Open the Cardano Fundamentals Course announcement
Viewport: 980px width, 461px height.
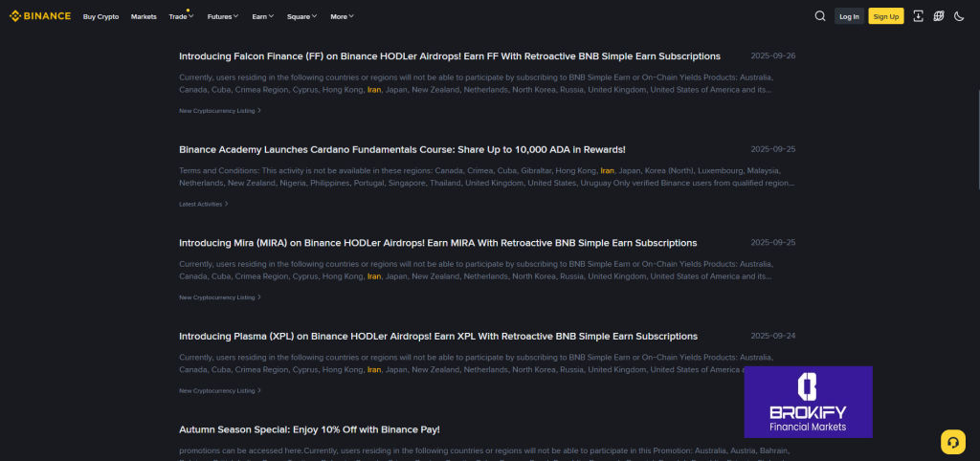pyautogui.click(x=402, y=149)
